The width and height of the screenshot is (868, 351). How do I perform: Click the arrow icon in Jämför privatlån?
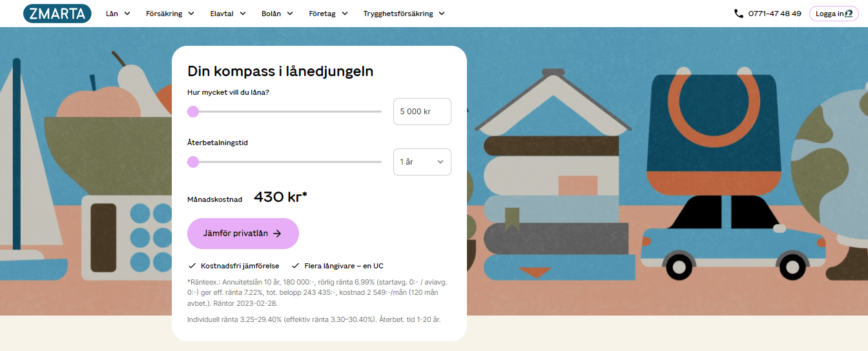pos(277,234)
